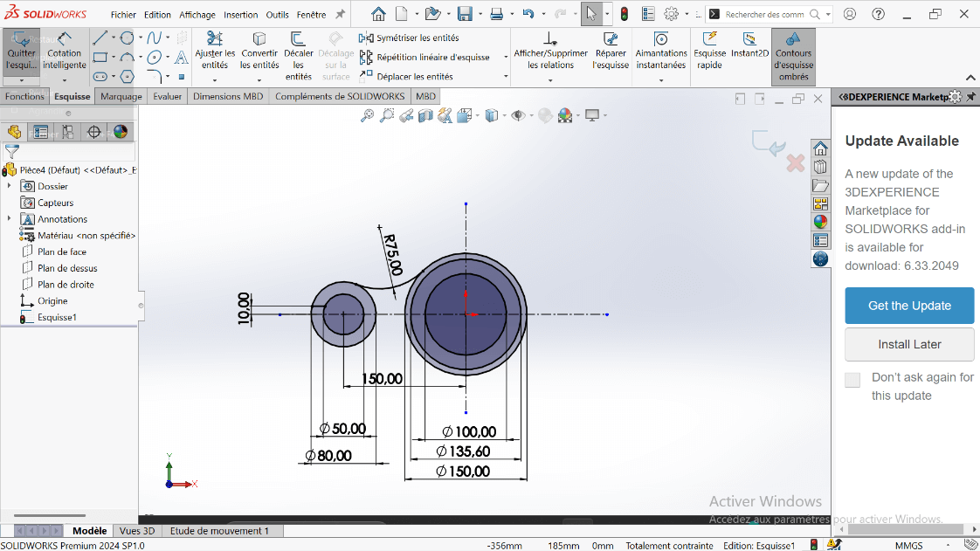This screenshot has width=980, height=551.
Task: Expand the Dossier tree node
Action: click(x=10, y=186)
